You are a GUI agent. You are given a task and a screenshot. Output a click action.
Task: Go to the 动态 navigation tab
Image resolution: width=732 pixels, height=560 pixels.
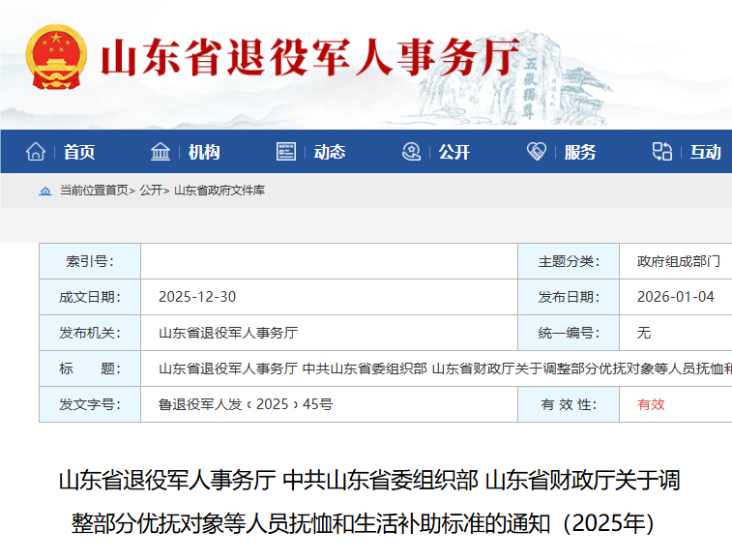[x=330, y=152]
